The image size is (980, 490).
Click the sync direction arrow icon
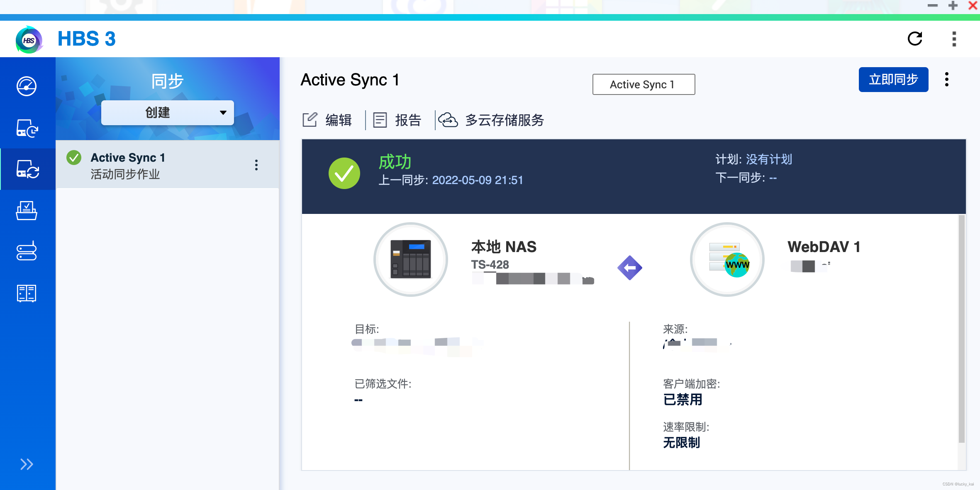pyautogui.click(x=629, y=268)
